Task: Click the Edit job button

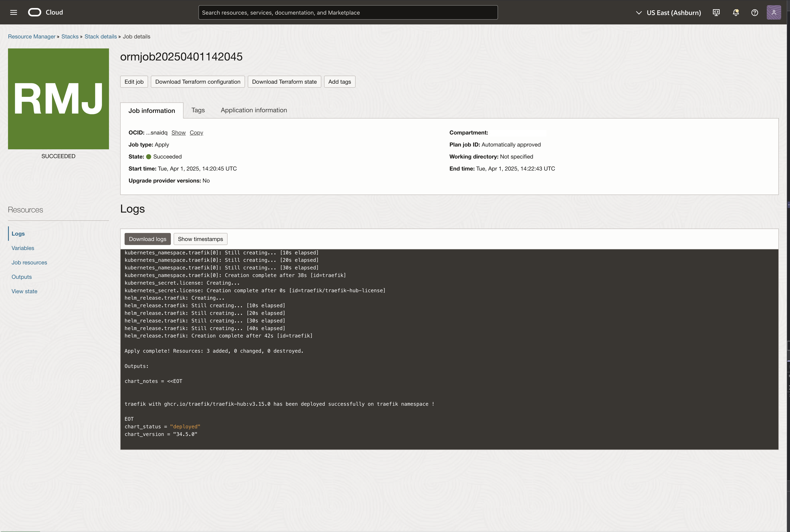Action: click(134, 82)
